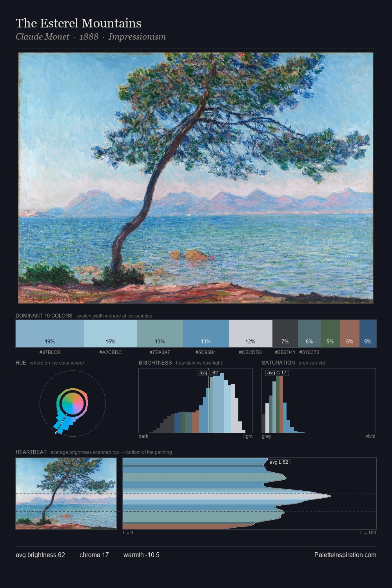The image size is (392, 588).
Task: Click "swatch width = share of the painting"
Action: click(x=114, y=316)
